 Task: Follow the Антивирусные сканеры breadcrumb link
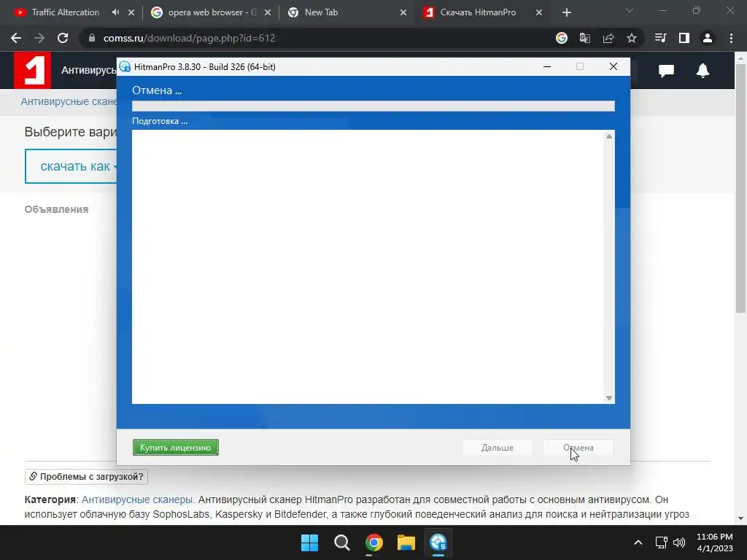click(x=69, y=101)
